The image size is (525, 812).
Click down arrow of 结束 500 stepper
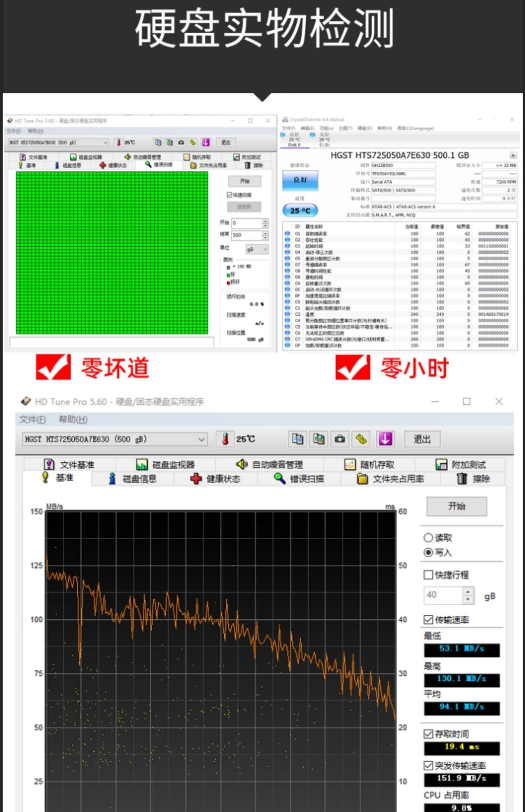click(265, 237)
